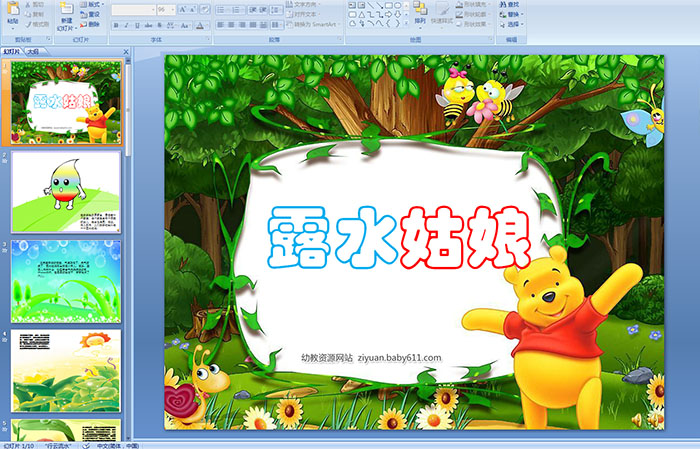Switch to the Outline (大纲) tab
Image resolution: width=700 pixels, height=449 pixels.
pyautogui.click(x=33, y=50)
